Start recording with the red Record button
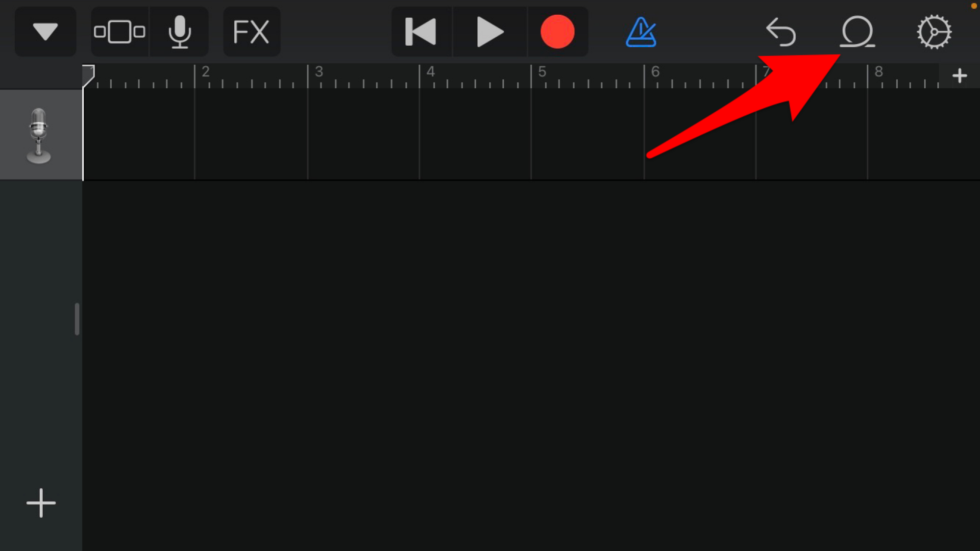Screen dimensions: 980x551 558,32
